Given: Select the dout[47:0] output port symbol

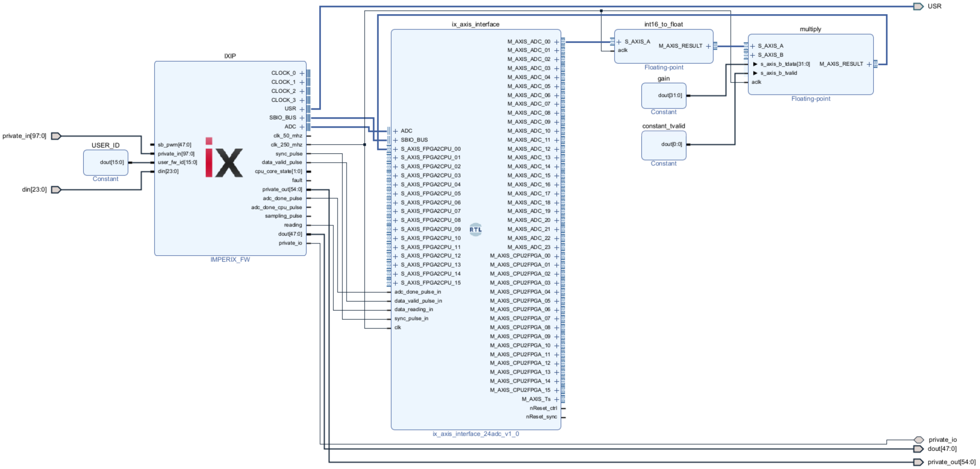Looking at the screenshot, I should coord(918,449).
